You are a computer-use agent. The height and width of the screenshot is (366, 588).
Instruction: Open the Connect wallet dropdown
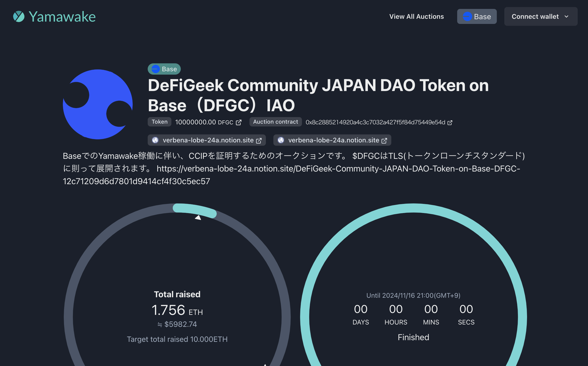click(x=541, y=16)
